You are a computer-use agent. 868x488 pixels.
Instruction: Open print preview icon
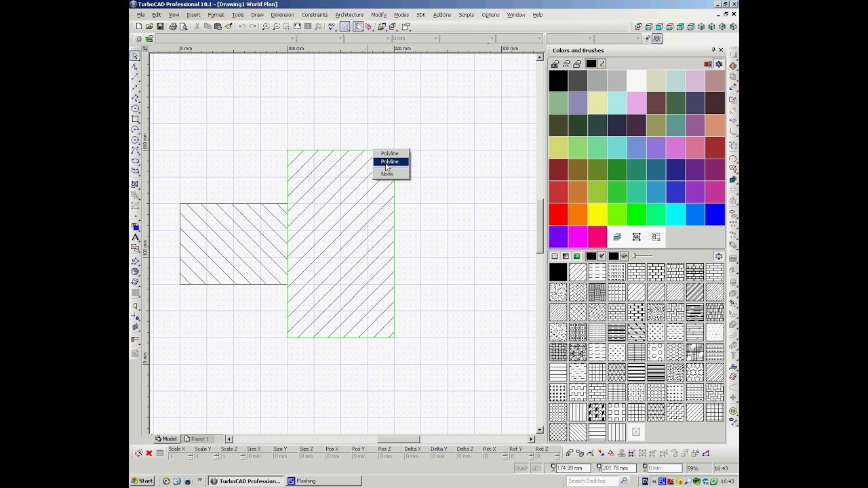pyautogui.click(x=183, y=26)
